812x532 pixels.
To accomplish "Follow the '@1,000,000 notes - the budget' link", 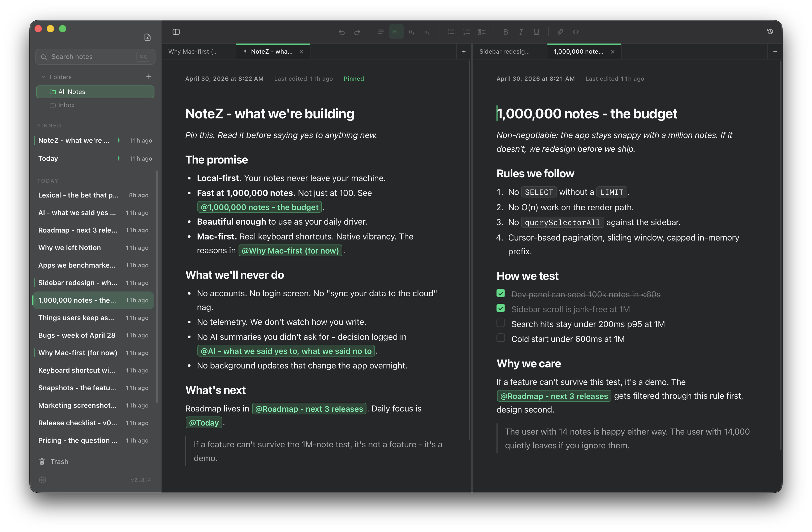I will point(259,207).
